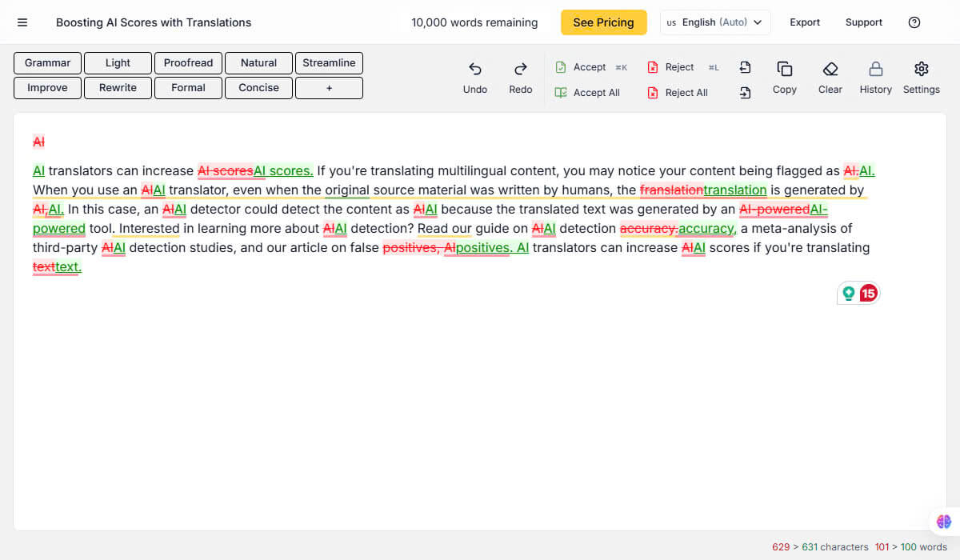The width and height of the screenshot is (960, 560).
Task: Click the character count in the status bar
Action: tap(820, 547)
